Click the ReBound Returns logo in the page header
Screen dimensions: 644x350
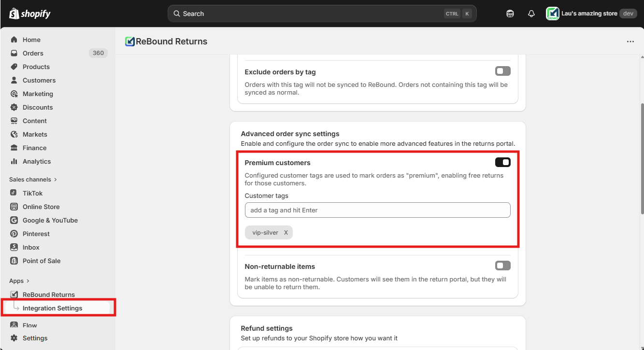pos(129,42)
